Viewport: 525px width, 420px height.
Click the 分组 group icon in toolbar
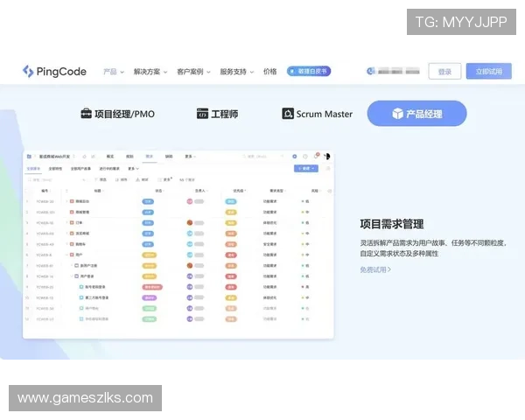pyautogui.click(x=137, y=180)
